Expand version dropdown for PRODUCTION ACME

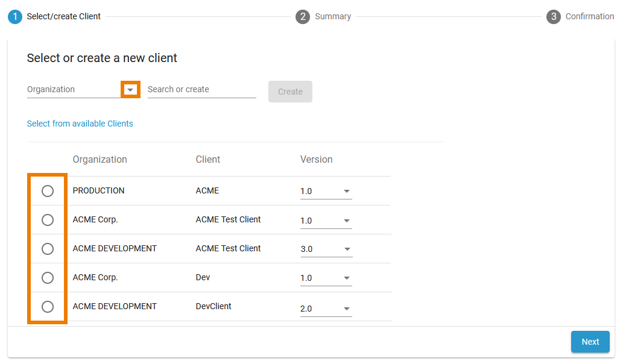tap(347, 192)
